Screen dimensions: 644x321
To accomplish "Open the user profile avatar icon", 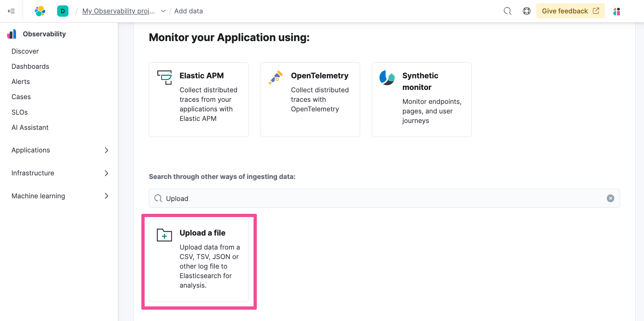I will [x=617, y=11].
